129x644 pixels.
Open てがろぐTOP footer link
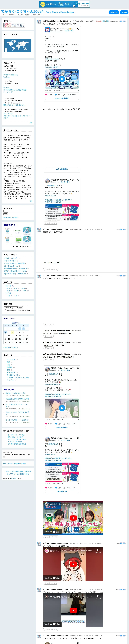pyautogui.click(x=10, y=472)
